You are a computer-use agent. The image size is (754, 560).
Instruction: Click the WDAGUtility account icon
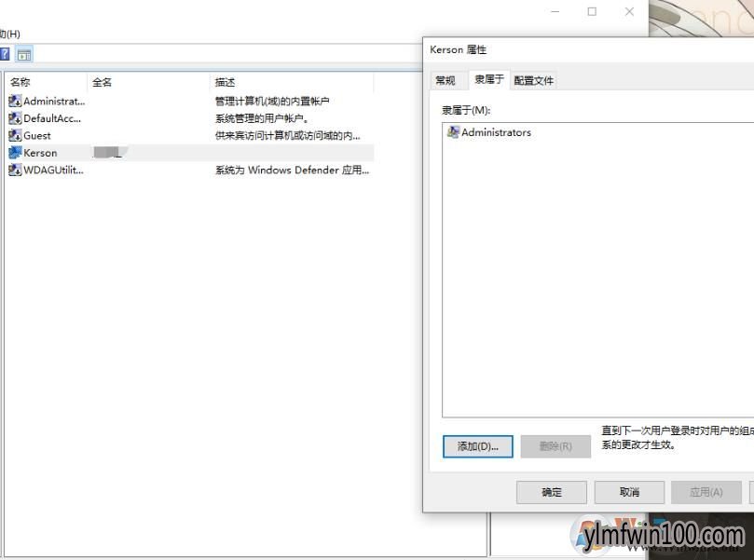coord(15,171)
